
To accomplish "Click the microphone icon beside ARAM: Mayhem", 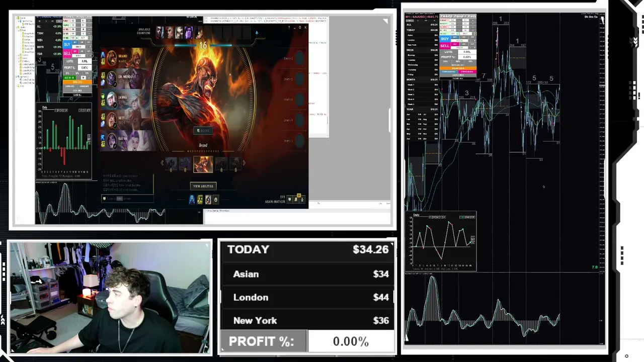I will tap(302, 200).
